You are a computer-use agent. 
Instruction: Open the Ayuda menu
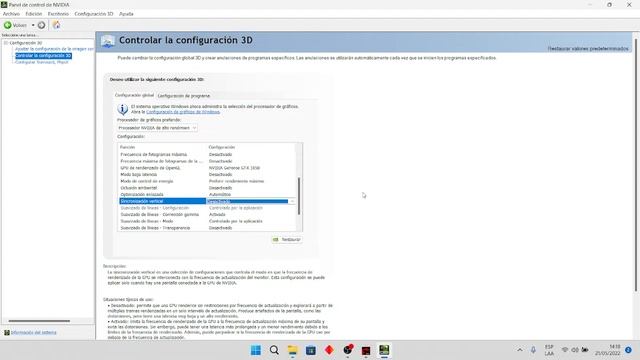pyautogui.click(x=126, y=14)
